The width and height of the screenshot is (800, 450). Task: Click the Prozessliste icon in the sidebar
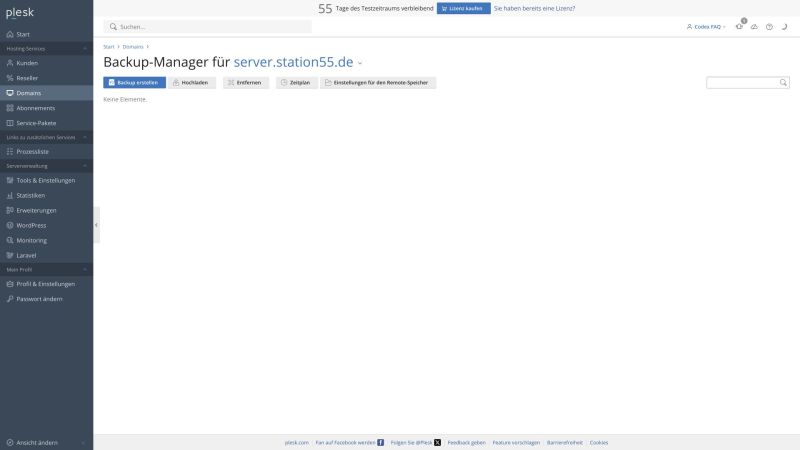point(10,152)
